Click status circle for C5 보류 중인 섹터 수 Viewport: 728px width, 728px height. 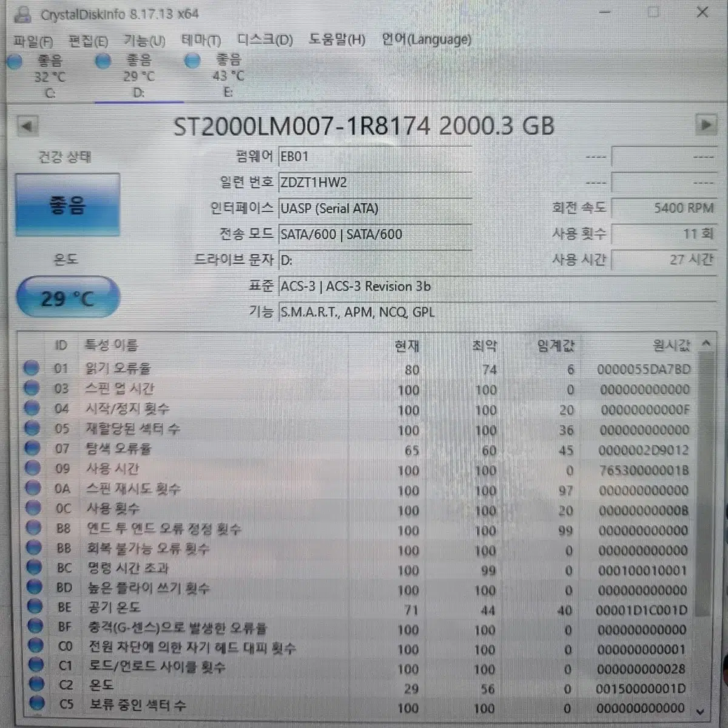pyautogui.click(x=38, y=704)
